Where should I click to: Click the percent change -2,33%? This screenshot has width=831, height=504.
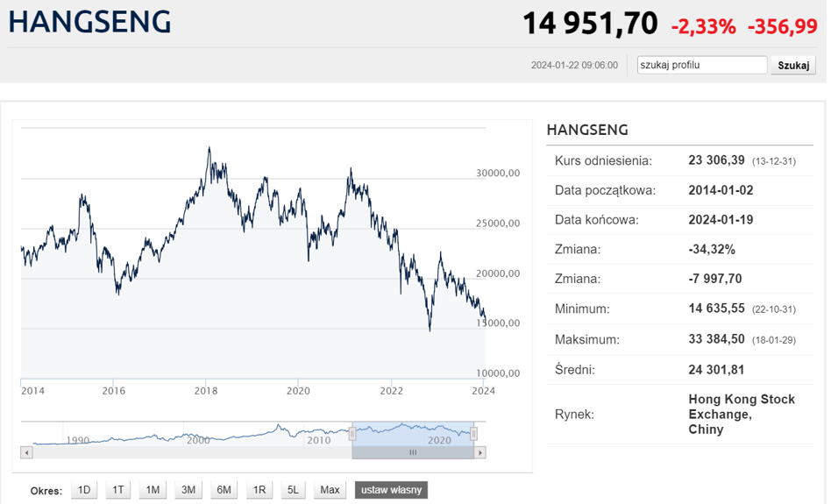(704, 26)
